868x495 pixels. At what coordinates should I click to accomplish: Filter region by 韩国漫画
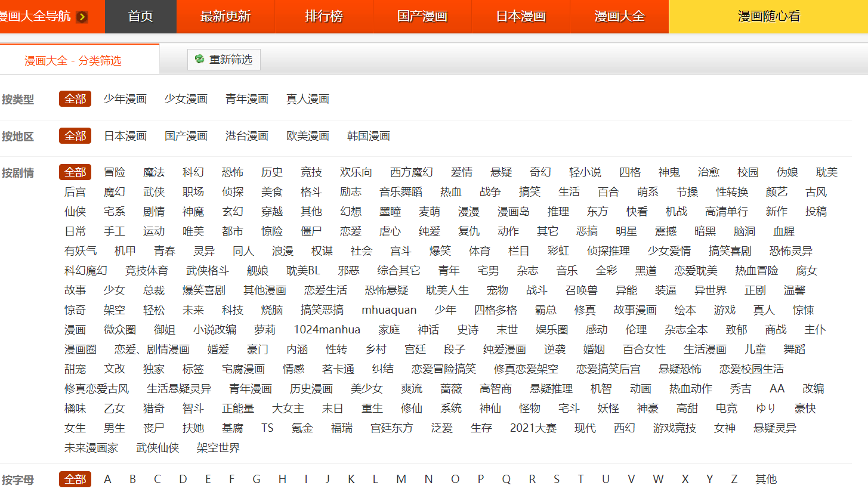pyautogui.click(x=368, y=136)
